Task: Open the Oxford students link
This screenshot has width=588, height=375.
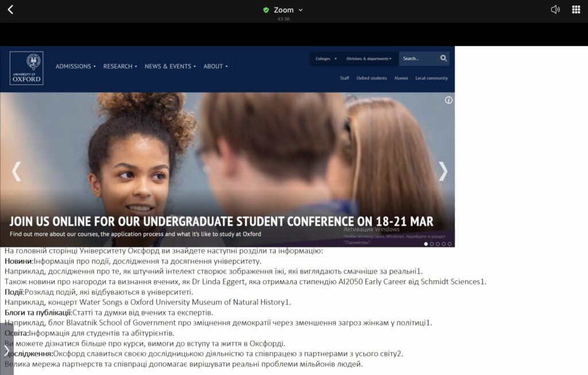Action: click(372, 78)
